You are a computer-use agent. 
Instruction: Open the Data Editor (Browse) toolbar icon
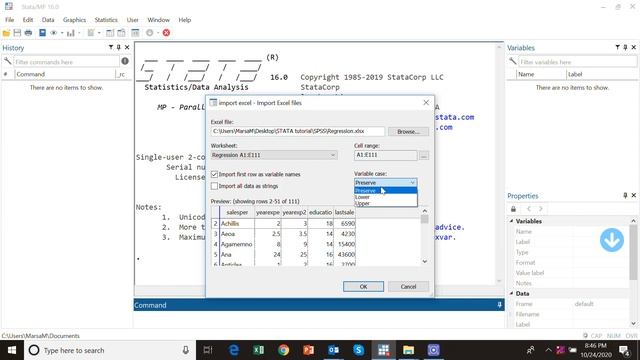121,33
